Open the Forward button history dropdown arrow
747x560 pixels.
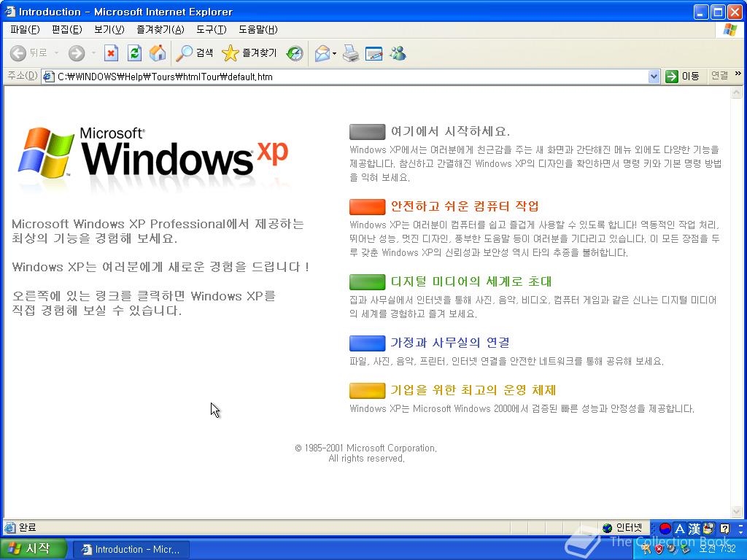point(93,52)
